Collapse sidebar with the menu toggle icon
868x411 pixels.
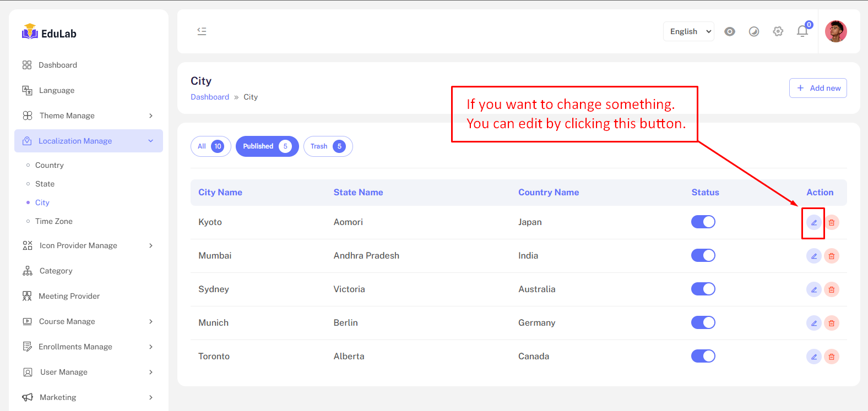point(202,31)
